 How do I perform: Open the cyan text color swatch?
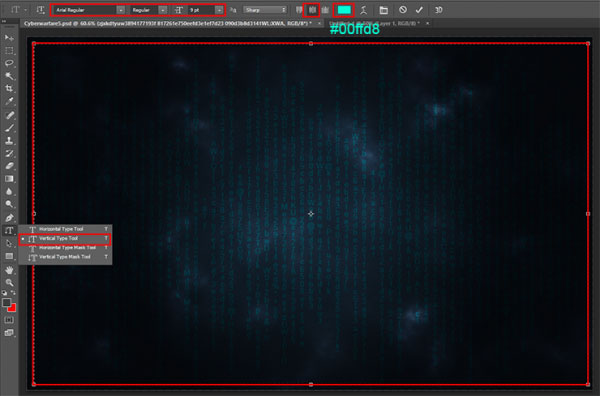[344, 10]
